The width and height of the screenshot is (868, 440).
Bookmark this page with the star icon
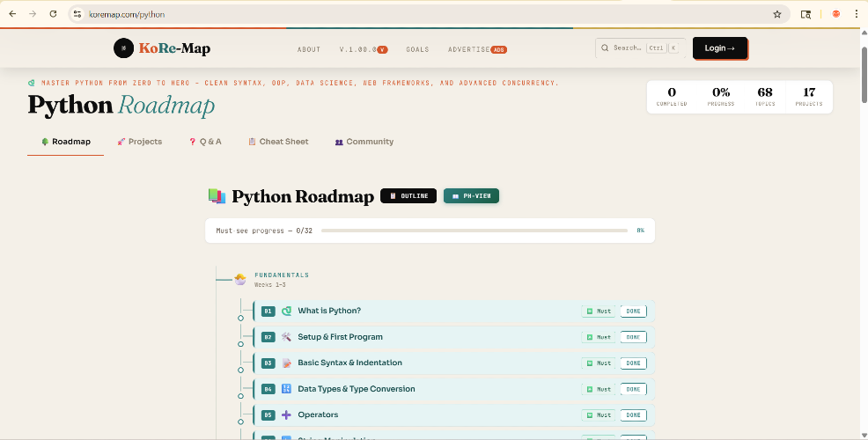click(777, 14)
